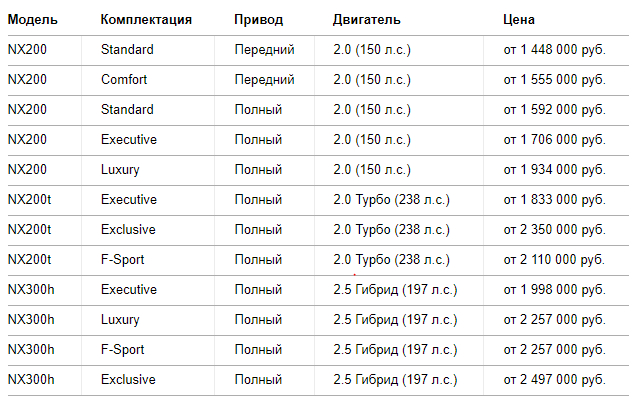Screen dimensions: 638x401
Task: Select the Привод column header
Action: tap(259, 20)
